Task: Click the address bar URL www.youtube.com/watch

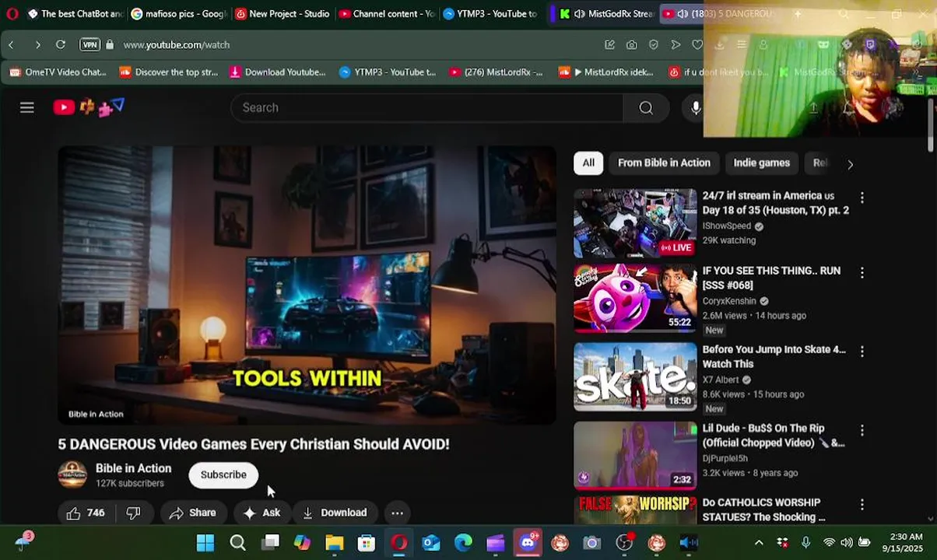Action: tap(177, 45)
